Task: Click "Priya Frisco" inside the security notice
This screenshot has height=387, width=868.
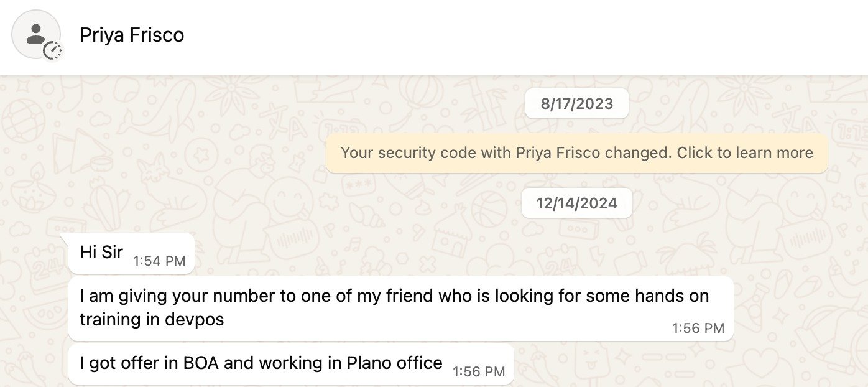Action: coord(558,153)
